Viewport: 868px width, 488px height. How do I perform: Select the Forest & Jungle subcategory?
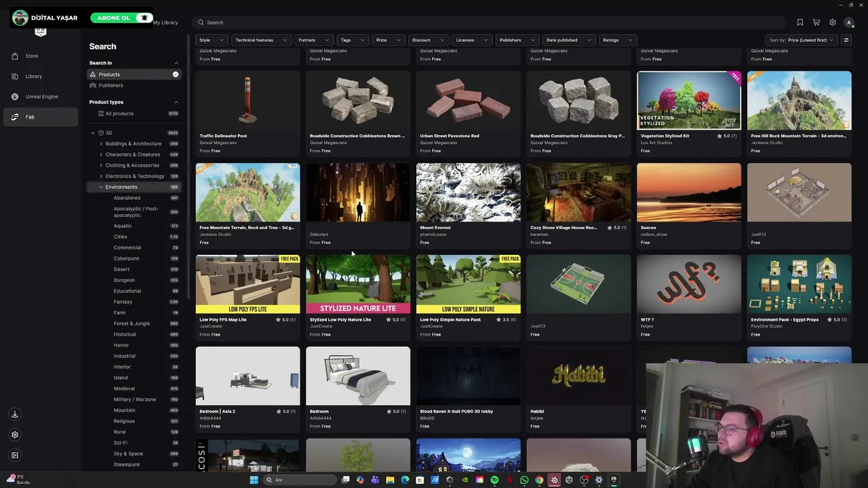132,323
